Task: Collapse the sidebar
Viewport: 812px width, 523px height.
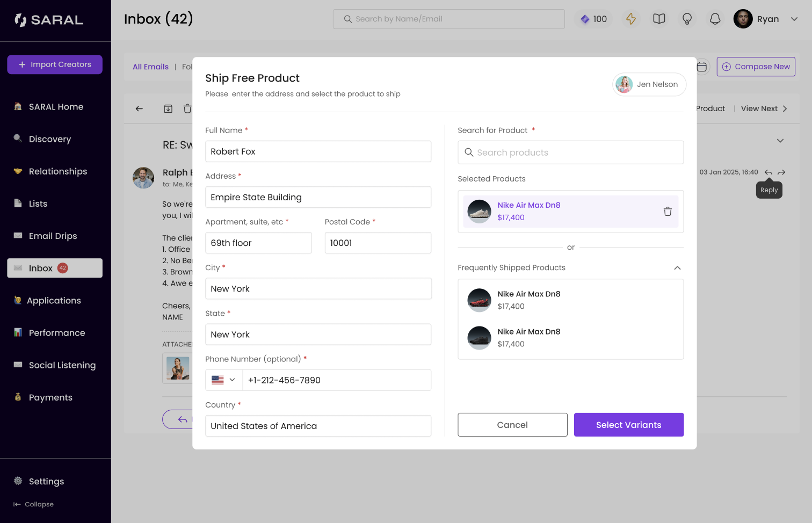Action: (33, 504)
